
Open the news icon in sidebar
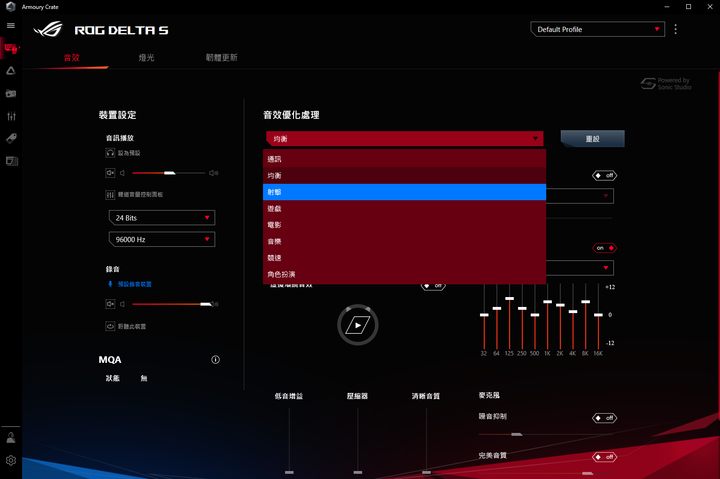point(11,161)
